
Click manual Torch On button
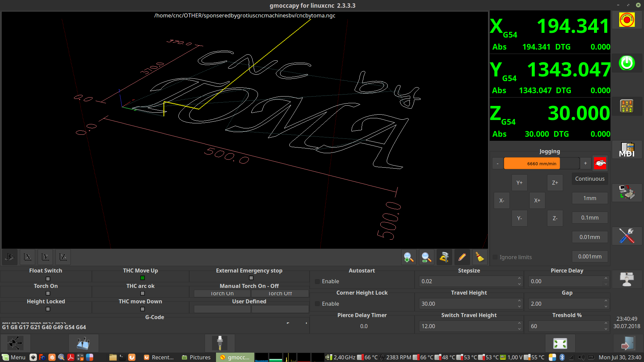coord(222,294)
